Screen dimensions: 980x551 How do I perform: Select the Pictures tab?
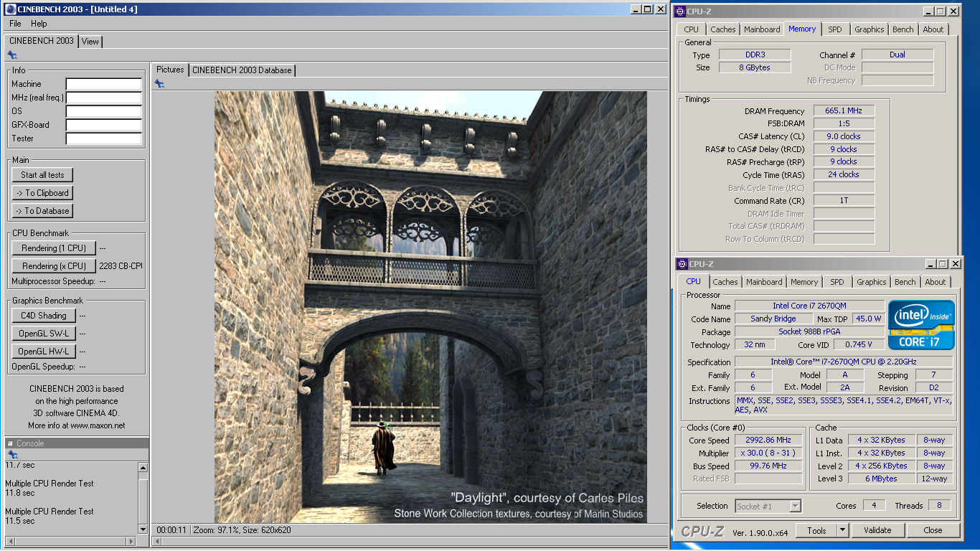pyautogui.click(x=170, y=70)
